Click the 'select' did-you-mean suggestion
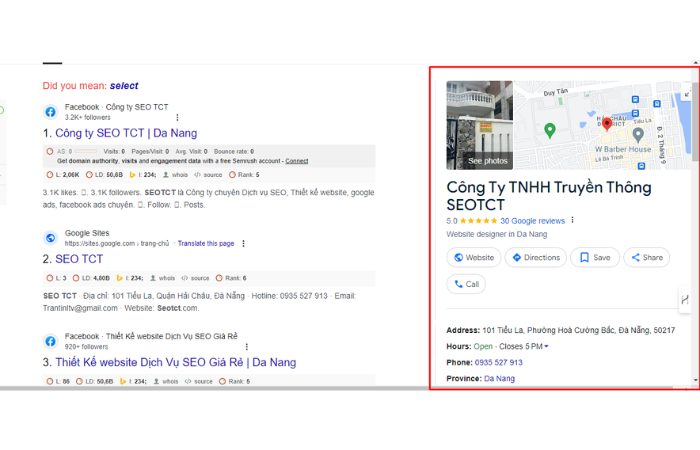Image resolution: width=700 pixels, height=450 pixels. (124, 86)
